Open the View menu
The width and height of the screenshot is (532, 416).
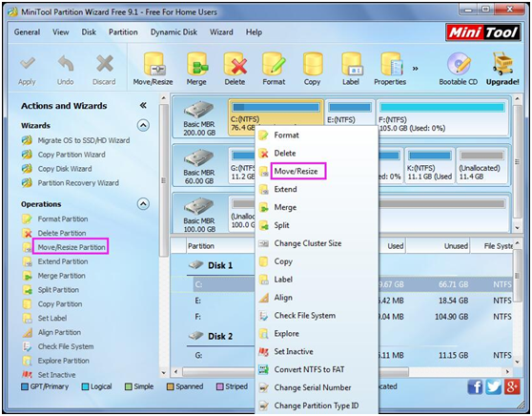pyautogui.click(x=61, y=32)
